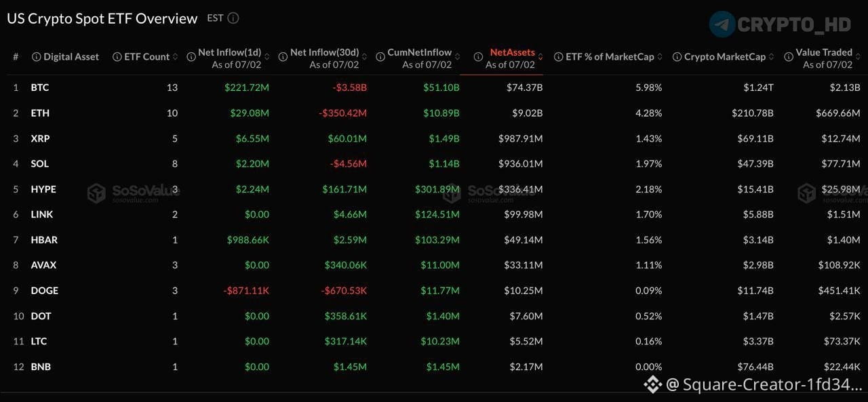Click the info icon beside Crypto MarketCap
This screenshot has width=868, height=402.
[x=677, y=57]
